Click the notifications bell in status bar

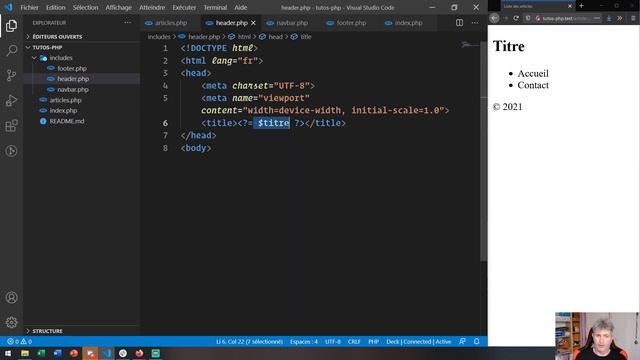(477, 342)
